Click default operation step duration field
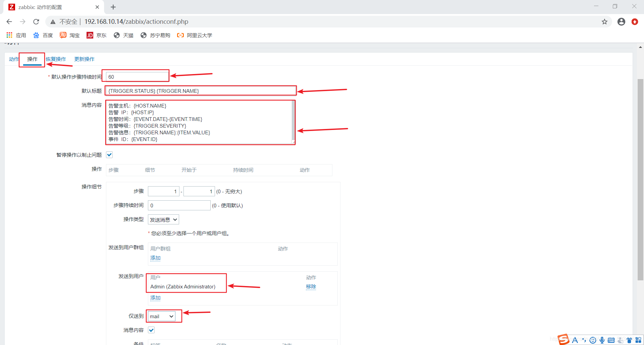644x345 pixels. pos(137,77)
